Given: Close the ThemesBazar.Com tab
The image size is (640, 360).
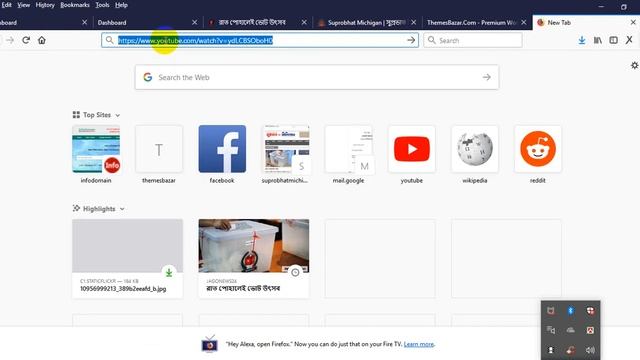Looking at the screenshot, I should click(524, 22).
